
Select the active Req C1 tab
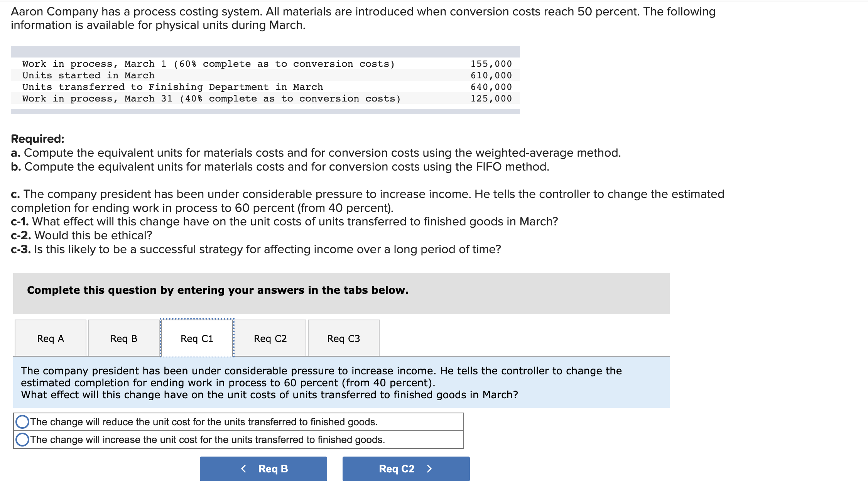[197, 338]
